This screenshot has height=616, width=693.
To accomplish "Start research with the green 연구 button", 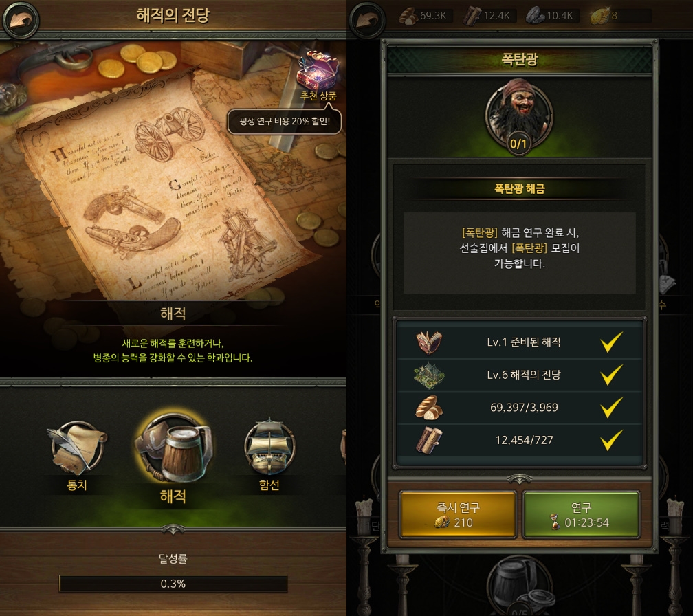I will (581, 515).
